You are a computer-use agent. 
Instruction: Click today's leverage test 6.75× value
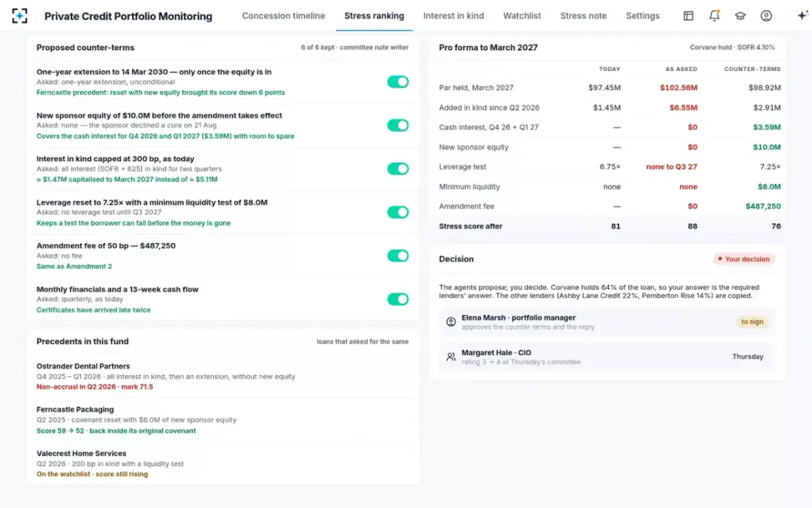pyautogui.click(x=610, y=167)
